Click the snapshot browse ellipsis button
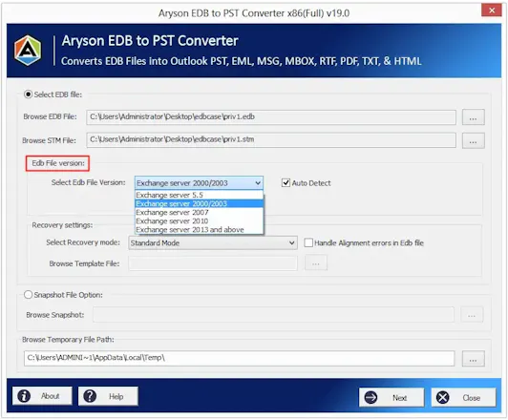The width and height of the screenshot is (508, 420). [472, 315]
